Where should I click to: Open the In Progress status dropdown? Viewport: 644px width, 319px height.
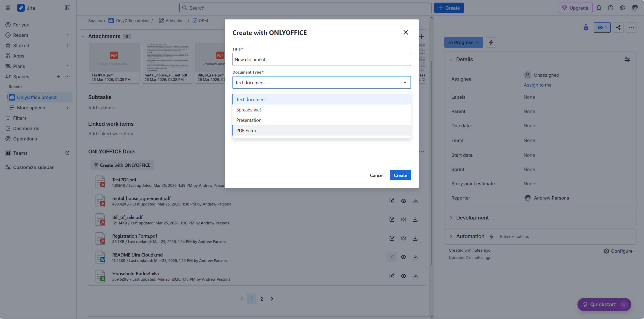(463, 42)
